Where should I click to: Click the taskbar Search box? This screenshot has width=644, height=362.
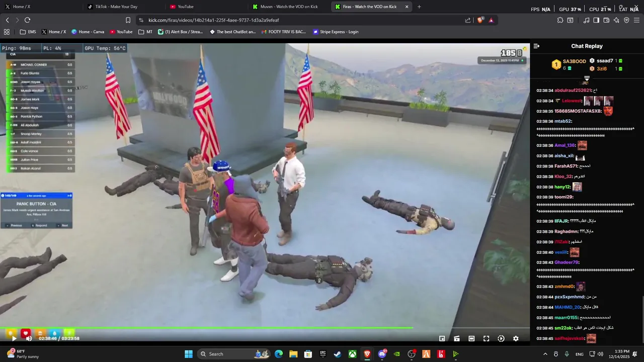(233, 354)
